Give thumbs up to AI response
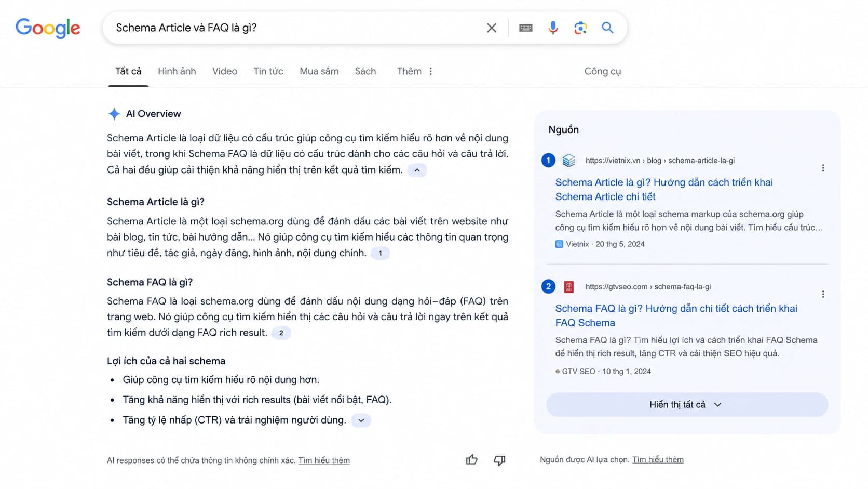This screenshot has height=489, width=868. point(471,460)
